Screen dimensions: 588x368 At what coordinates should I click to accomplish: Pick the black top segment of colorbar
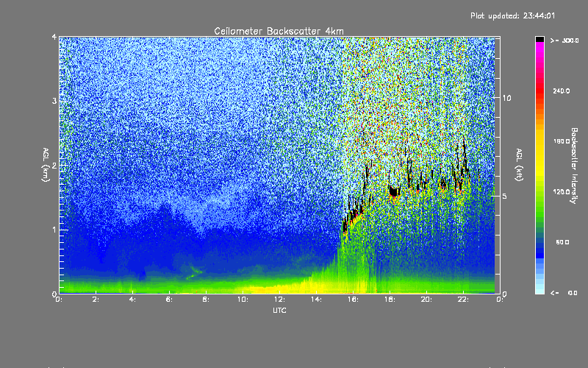coord(539,39)
